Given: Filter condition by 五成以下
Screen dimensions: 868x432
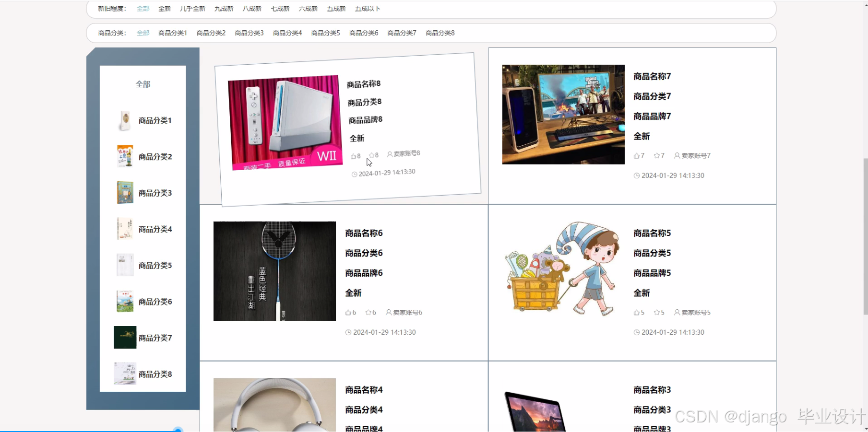Looking at the screenshot, I should pos(368,9).
